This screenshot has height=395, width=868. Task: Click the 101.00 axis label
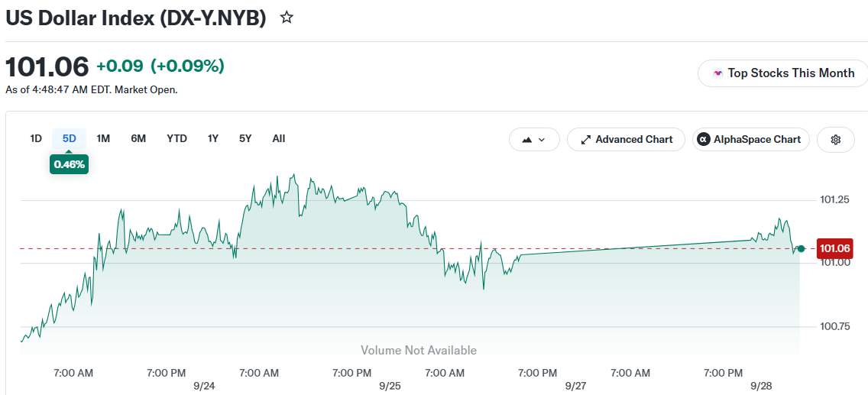(834, 263)
